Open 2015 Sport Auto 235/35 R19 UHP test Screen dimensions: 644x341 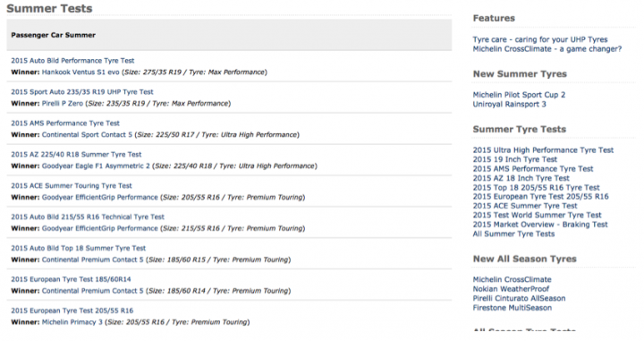(81, 91)
